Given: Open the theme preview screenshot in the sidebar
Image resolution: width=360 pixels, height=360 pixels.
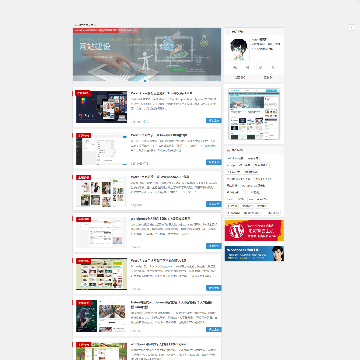Looking at the screenshot, I should [254, 114].
